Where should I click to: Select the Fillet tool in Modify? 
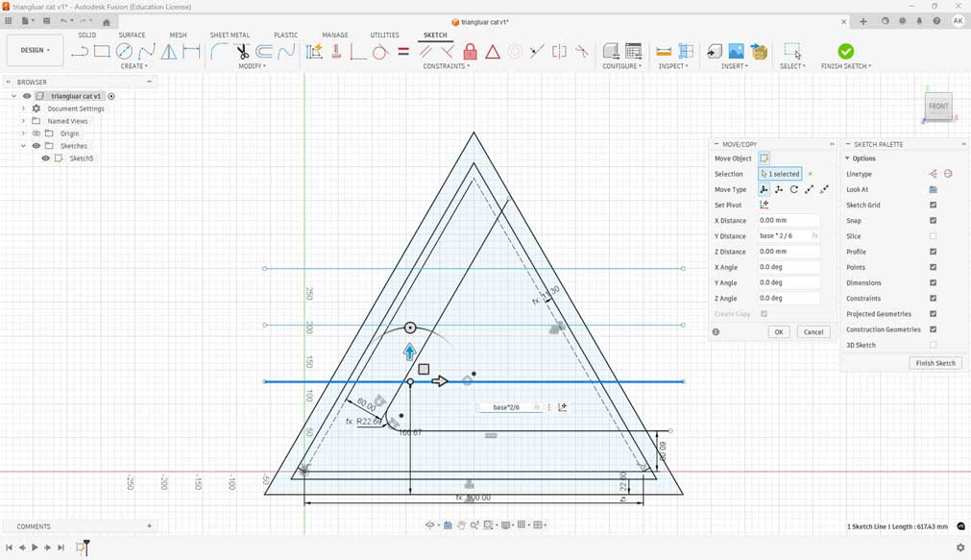pyautogui.click(x=219, y=52)
